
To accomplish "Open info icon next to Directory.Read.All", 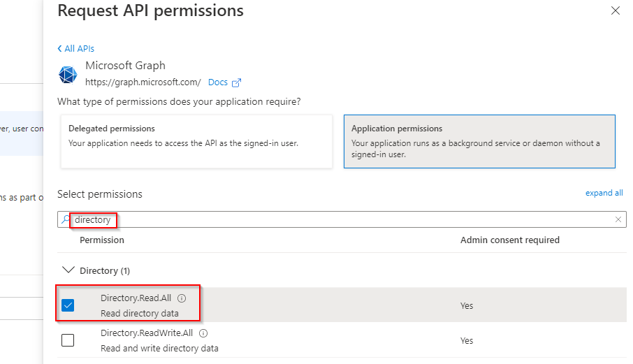I will click(182, 298).
